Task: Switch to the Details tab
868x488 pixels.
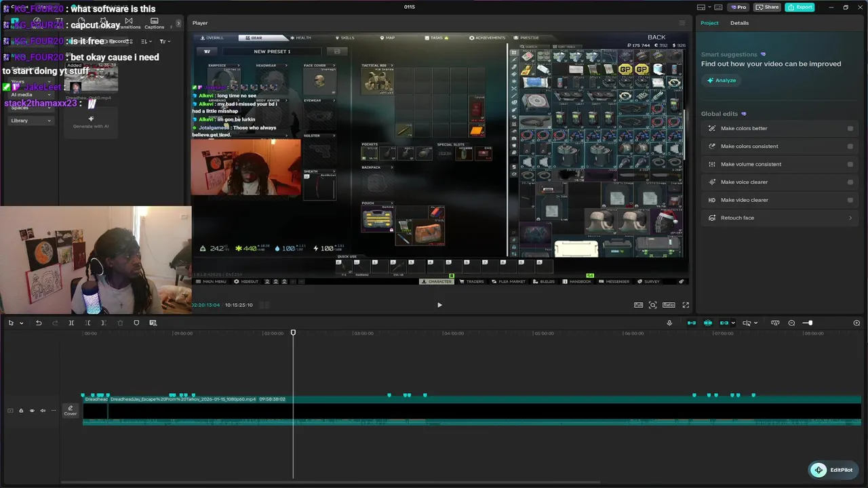Action: (x=739, y=23)
